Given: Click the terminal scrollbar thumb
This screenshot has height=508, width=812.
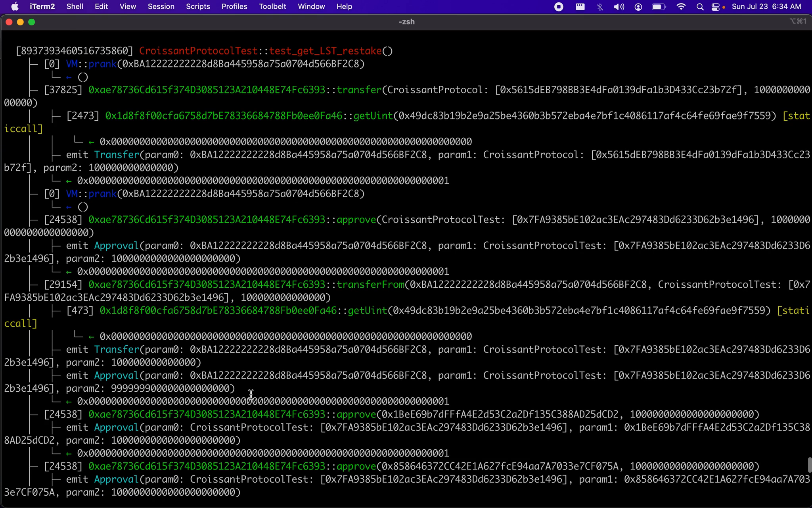Looking at the screenshot, I should [x=809, y=465].
